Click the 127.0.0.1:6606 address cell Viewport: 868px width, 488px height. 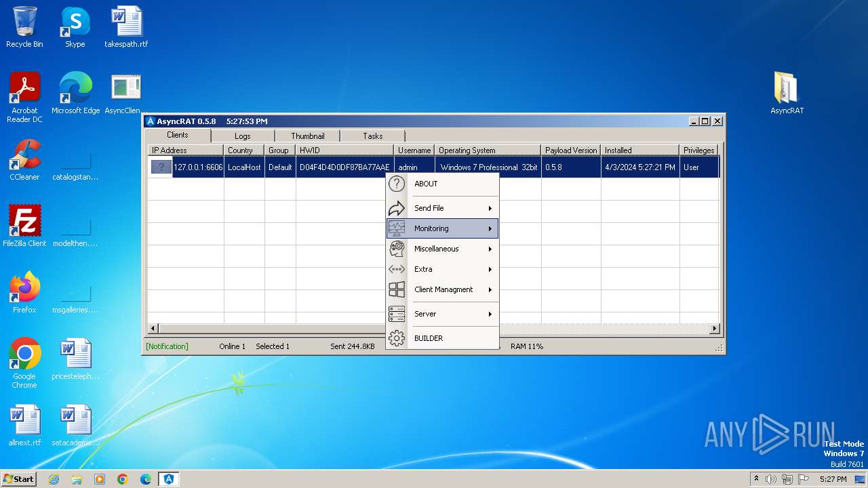[x=198, y=167]
